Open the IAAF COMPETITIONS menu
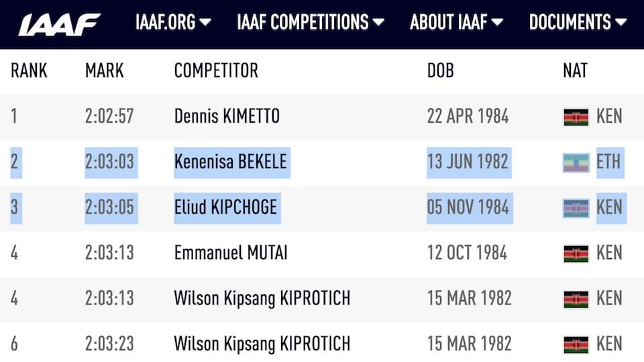 [303, 22]
